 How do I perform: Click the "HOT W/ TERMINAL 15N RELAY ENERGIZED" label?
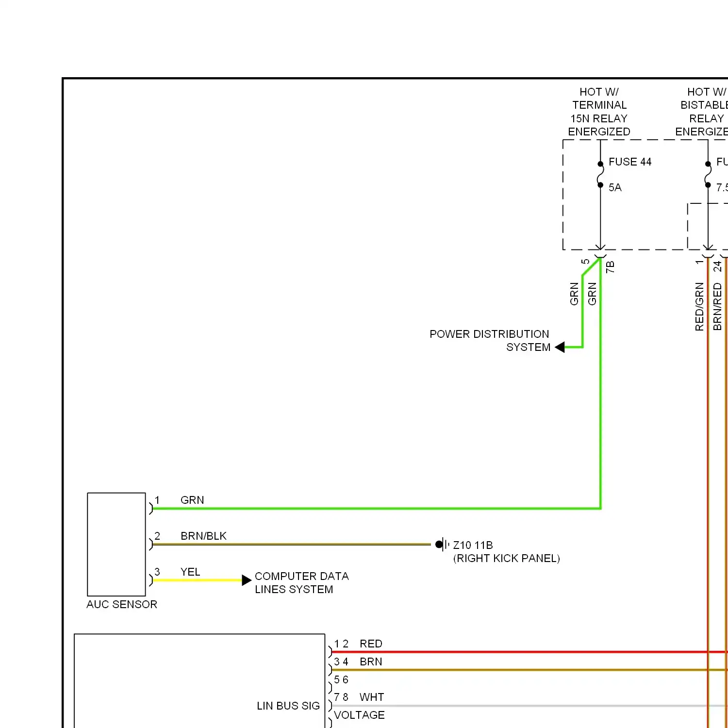[599, 112]
